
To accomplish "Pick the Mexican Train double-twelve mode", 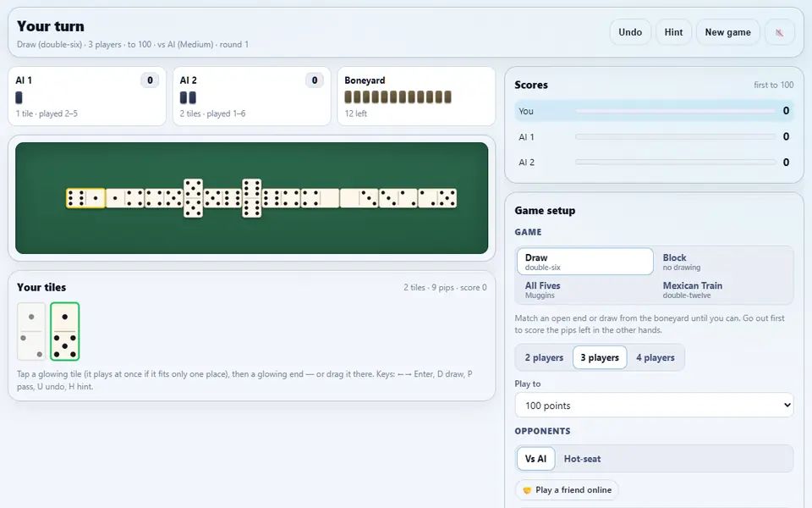I will 723,290.
